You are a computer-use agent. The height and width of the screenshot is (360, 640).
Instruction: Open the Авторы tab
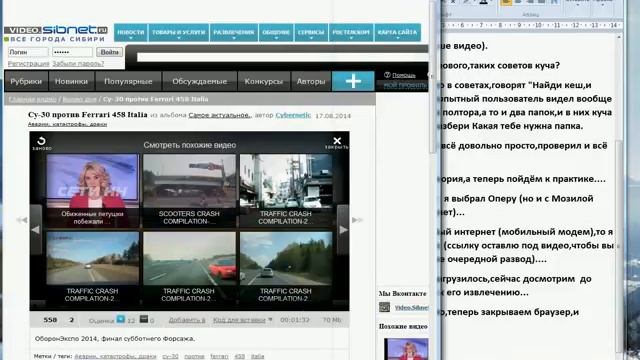(311, 81)
